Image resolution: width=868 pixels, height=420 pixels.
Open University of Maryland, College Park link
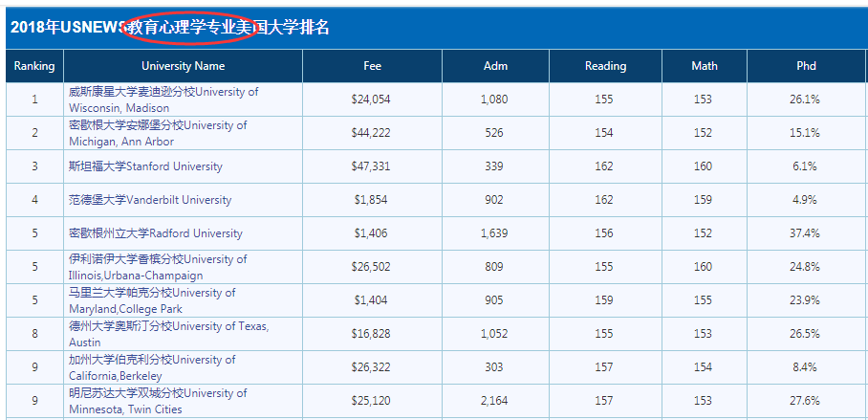pyautogui.click(x=152, y=300)
